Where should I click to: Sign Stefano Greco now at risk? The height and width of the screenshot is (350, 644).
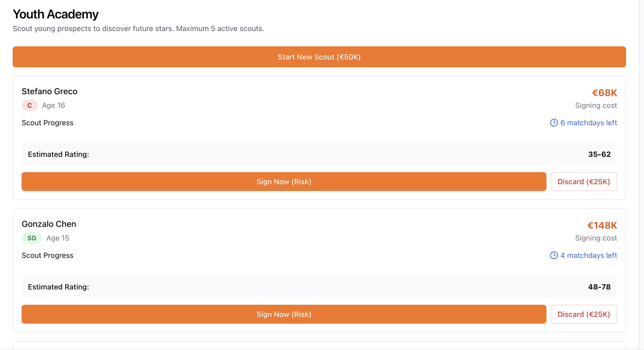pos(284,182)
